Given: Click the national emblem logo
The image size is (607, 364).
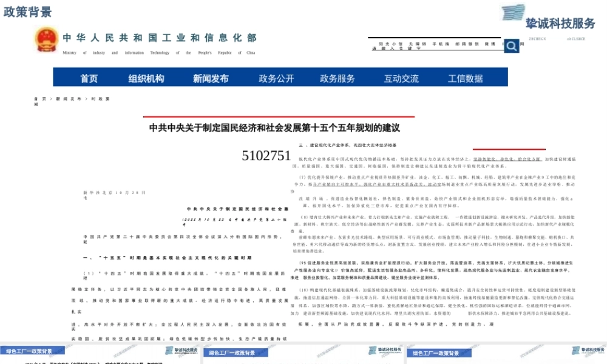Looking at the screenshot, I should [x=45, y=39].
